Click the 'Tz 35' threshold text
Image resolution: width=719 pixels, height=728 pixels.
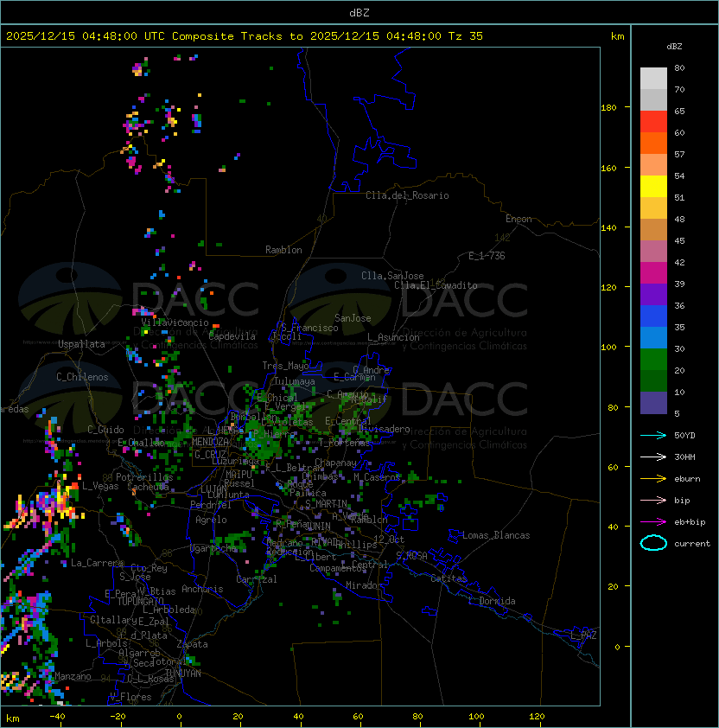[466, 36]
